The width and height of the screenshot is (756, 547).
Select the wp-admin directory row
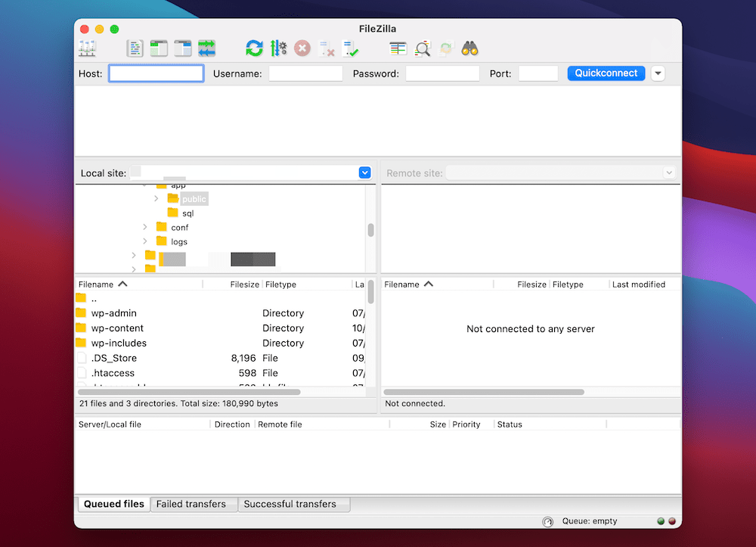pyautogui.click(x=221, y=313)
